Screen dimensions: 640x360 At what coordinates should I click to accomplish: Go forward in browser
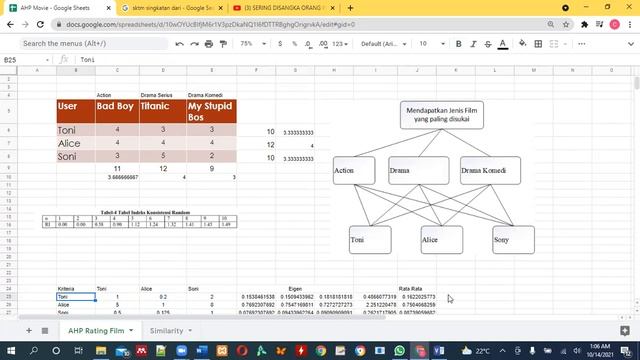(x=25, y=24)
